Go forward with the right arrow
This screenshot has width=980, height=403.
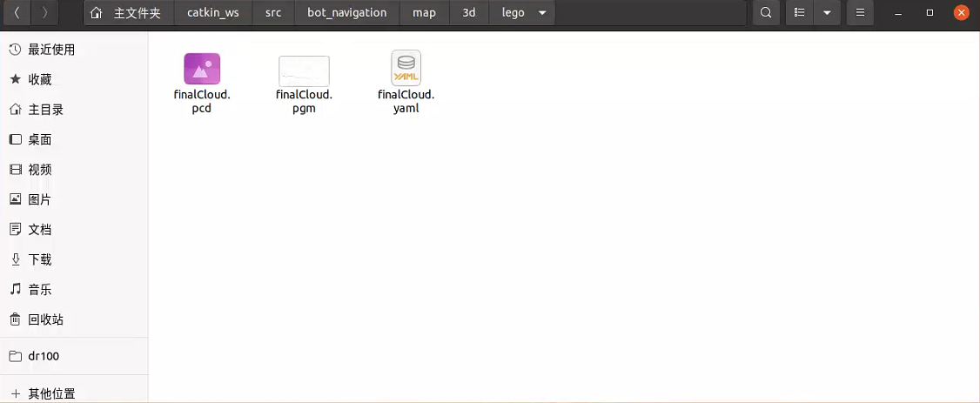coord(45,13)
